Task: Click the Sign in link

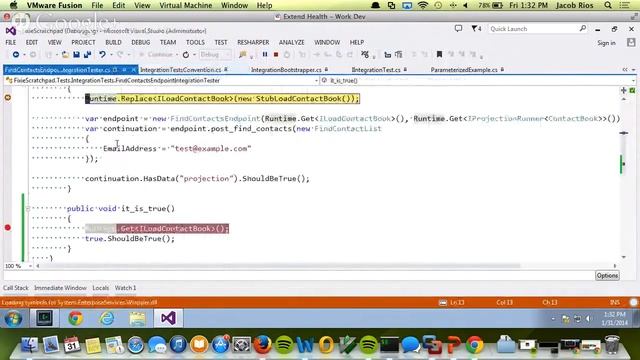Action: tap(606, 43)
